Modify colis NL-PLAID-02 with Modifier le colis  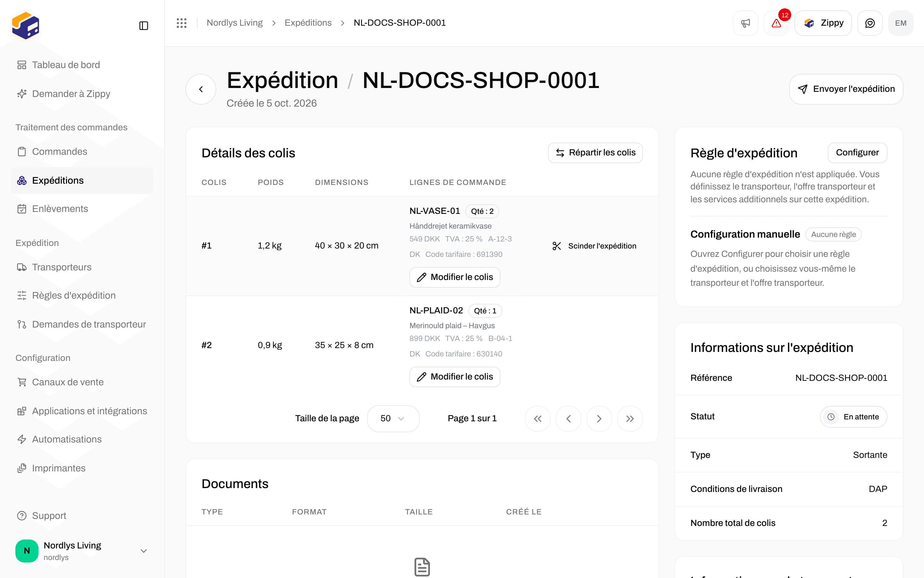pyautogui.click(x=455, y=377)
